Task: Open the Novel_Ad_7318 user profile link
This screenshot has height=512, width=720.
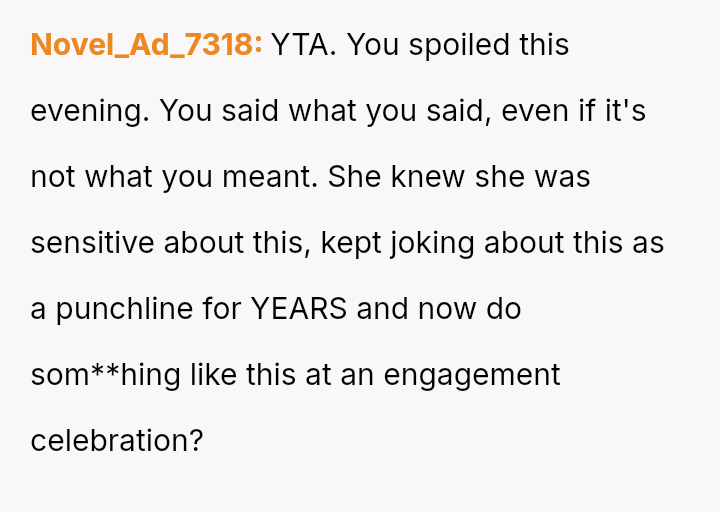Action: point(146,45)
